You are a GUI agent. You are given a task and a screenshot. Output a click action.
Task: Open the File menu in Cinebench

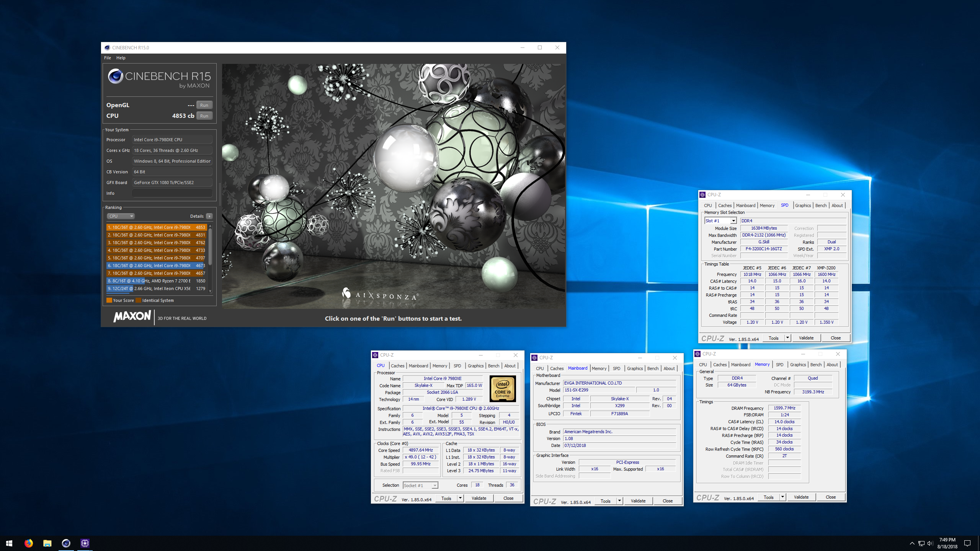pos(108,58)
